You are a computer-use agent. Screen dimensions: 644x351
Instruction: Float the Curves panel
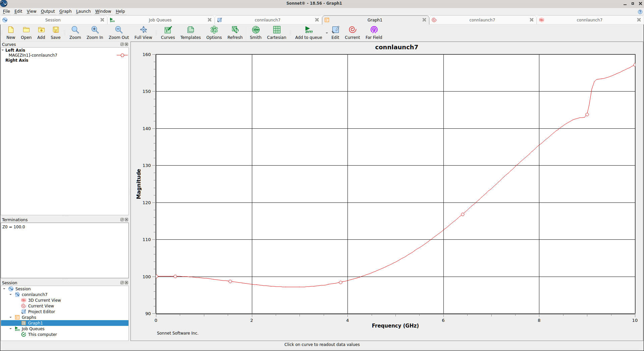(122, 45)
